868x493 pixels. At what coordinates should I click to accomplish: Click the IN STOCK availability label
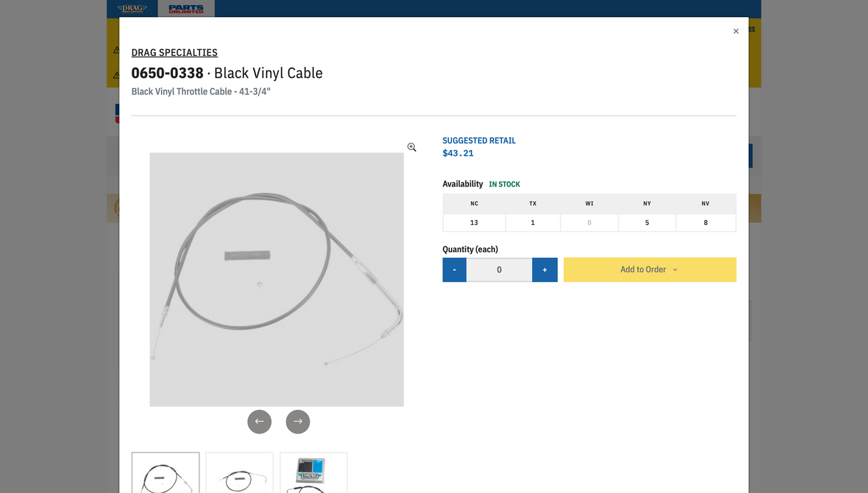click(x=505, y=184)
